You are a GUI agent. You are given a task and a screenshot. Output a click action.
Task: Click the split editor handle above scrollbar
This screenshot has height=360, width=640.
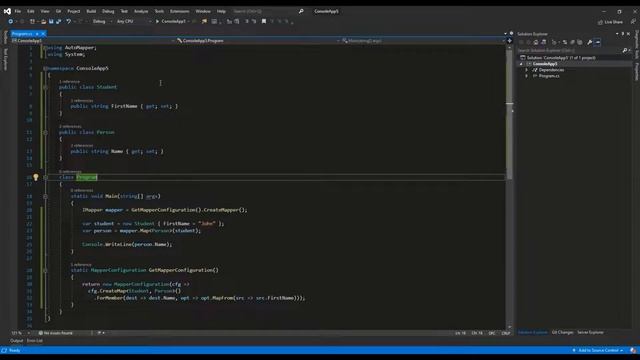pos(509,41)
